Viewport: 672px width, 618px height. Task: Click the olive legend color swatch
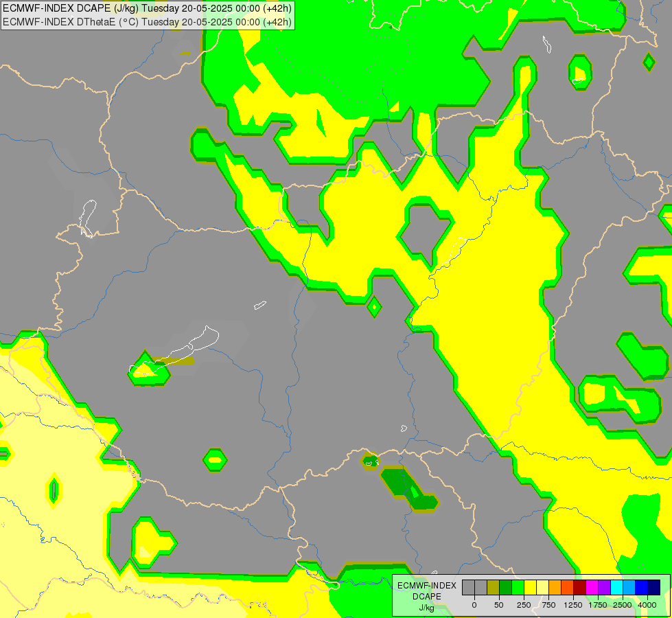point(494,587)
